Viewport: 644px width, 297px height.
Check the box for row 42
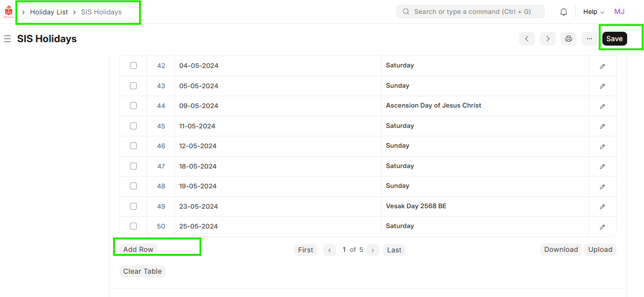point(133,65)
